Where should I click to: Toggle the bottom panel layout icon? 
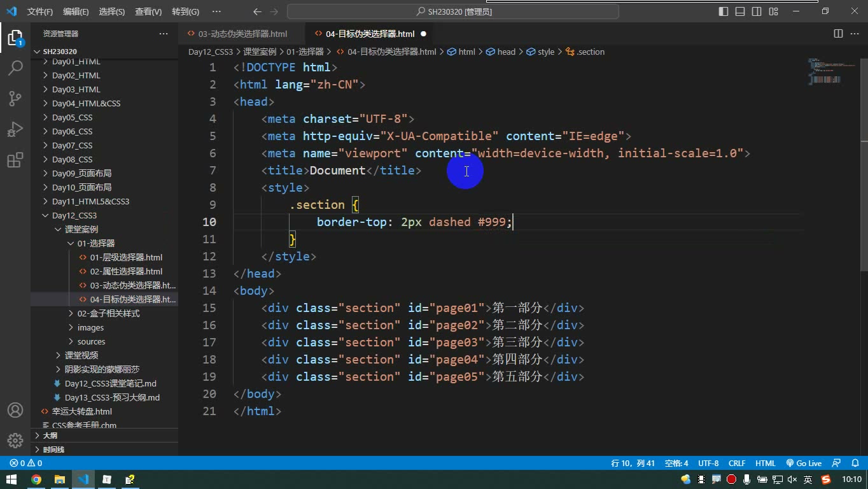(x=740, y=11)
